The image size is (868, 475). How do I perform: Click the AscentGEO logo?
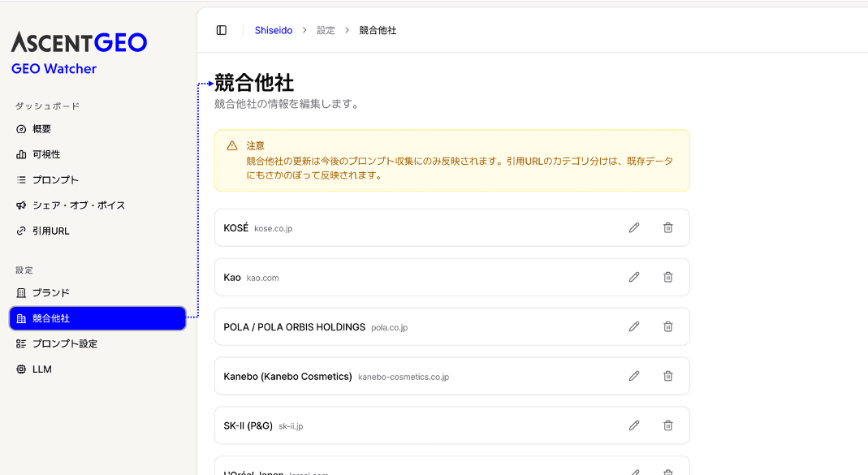click(79, 42)
